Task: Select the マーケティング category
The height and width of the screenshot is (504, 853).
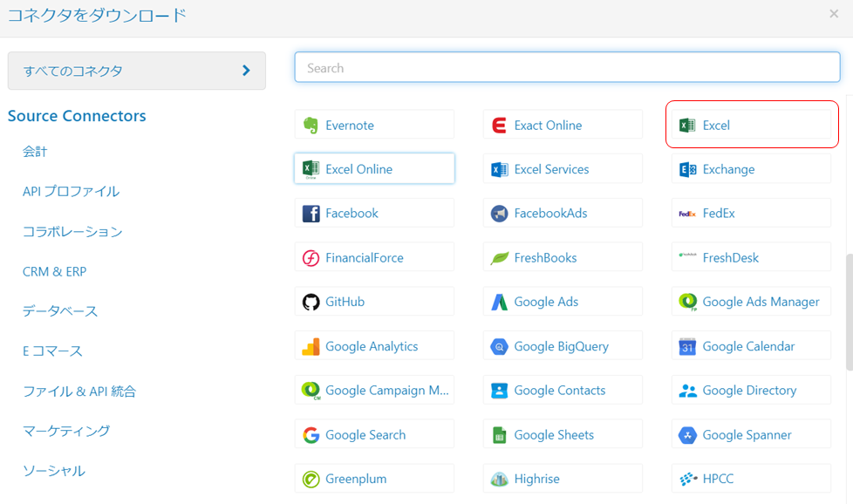Action: 65,431
